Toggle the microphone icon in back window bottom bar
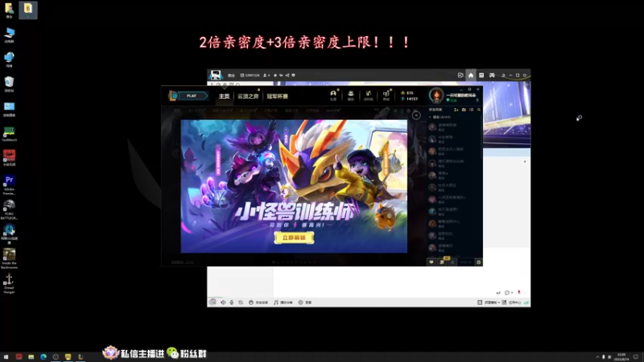This screenshot has height=362, width=644. point(232,302)
